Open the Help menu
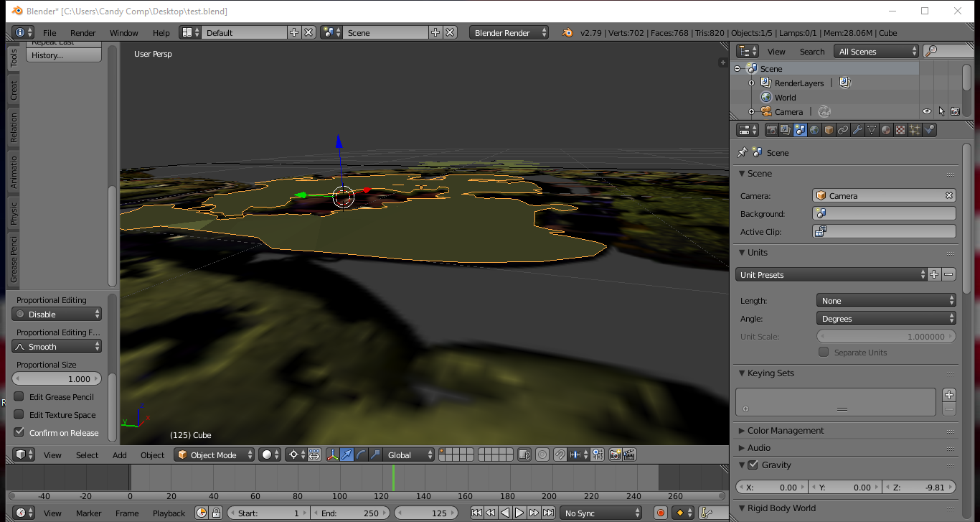The width and height of the screenshot is (980, 522). (161, 32)
